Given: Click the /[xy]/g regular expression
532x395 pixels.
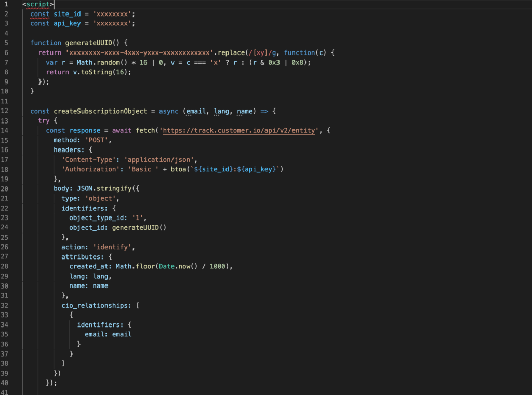Looking at the screenshot, I should [262, 53].
